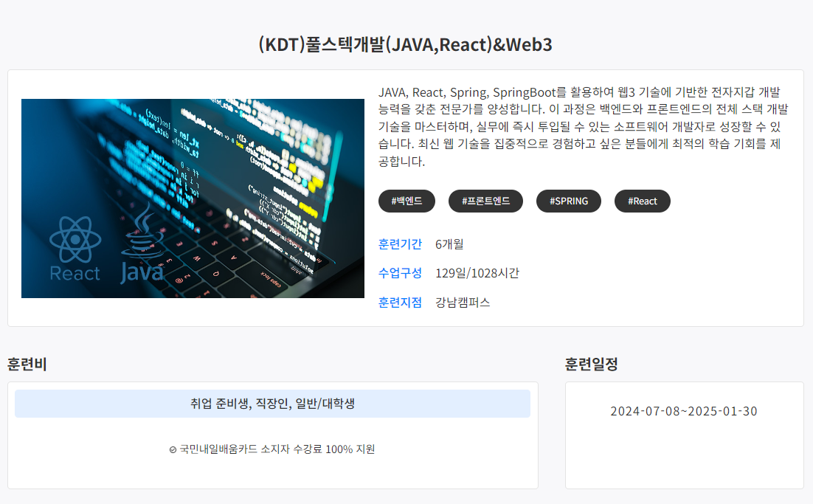Click the 훈련기간 label
Image resolution: width=813 pixels, height=504 pixels.
[400, 244]
